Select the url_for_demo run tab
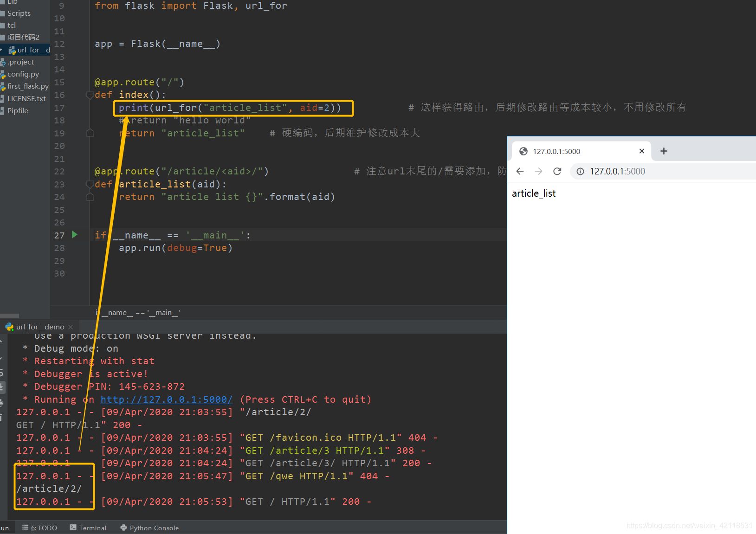 click(x=39, y=327)
